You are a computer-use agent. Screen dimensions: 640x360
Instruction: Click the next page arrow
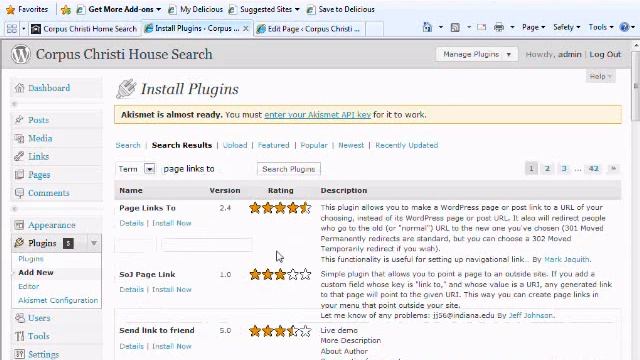point(613,169)
